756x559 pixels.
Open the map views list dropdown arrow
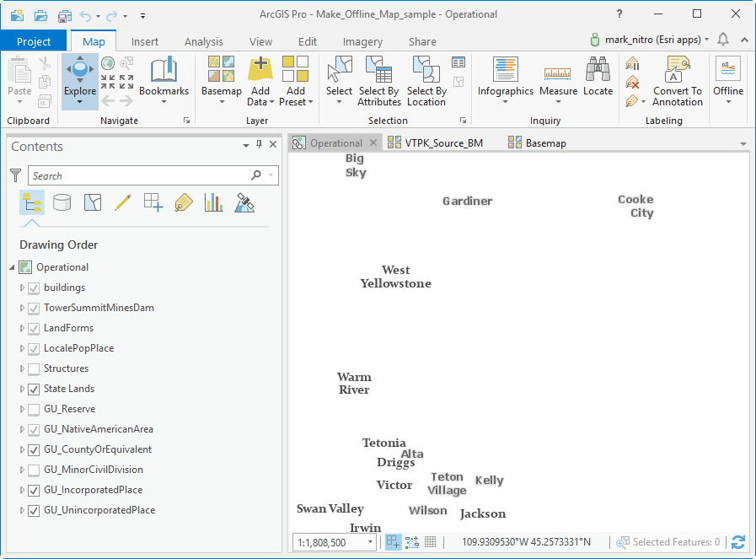point(743,143)
